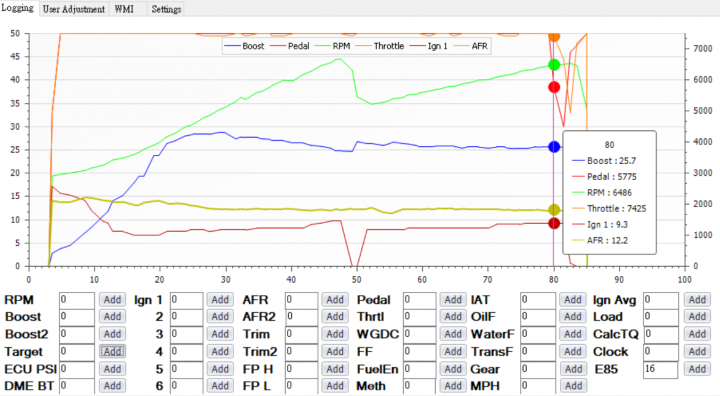
Task: Click Add next to Ign Avg
Action: click(697, 300)
